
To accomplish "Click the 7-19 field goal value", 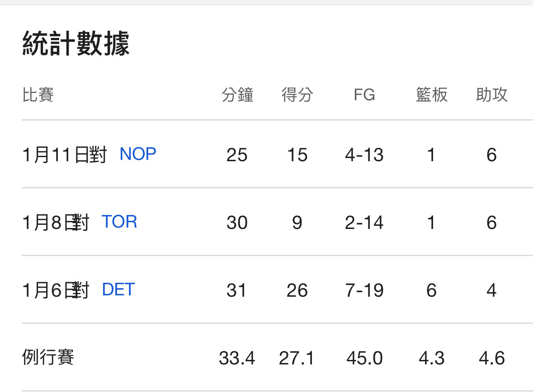I will 364,290.
